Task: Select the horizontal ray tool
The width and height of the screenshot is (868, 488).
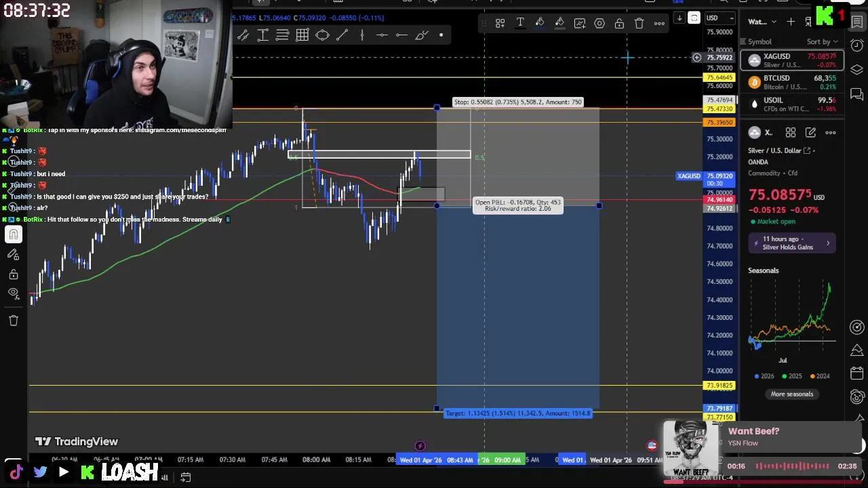Action: 401,35
